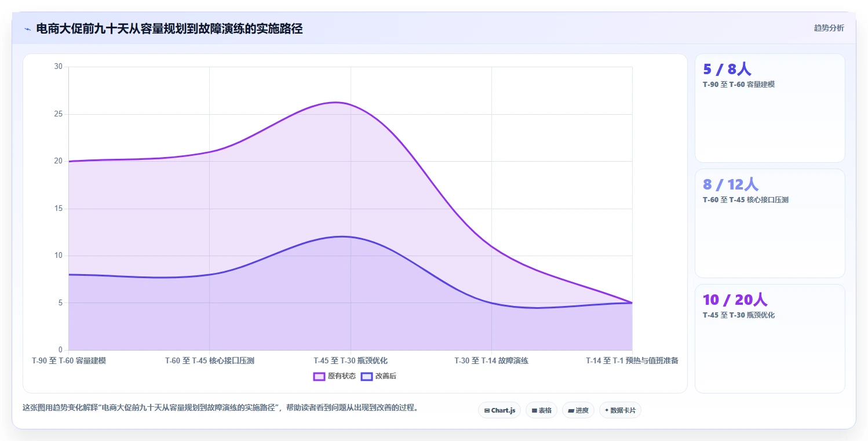
Task: Click the 改善后 legend label
Action: (x=386, y=376)
